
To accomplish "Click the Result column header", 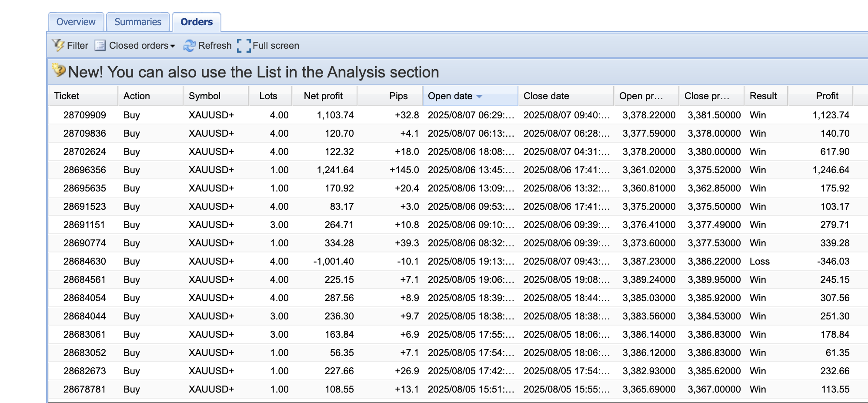I will pyautogui.click(x=763, y=96).
